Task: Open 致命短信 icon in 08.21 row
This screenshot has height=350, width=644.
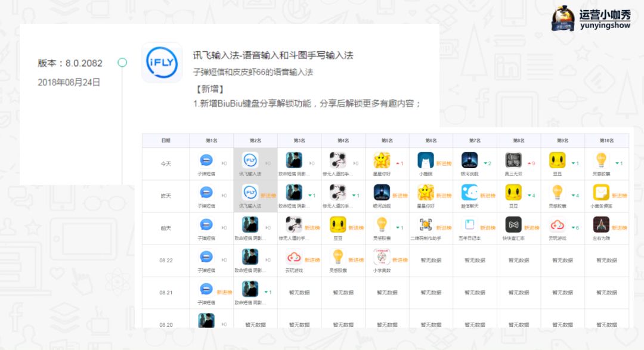Action: click(x=250, y=289)
